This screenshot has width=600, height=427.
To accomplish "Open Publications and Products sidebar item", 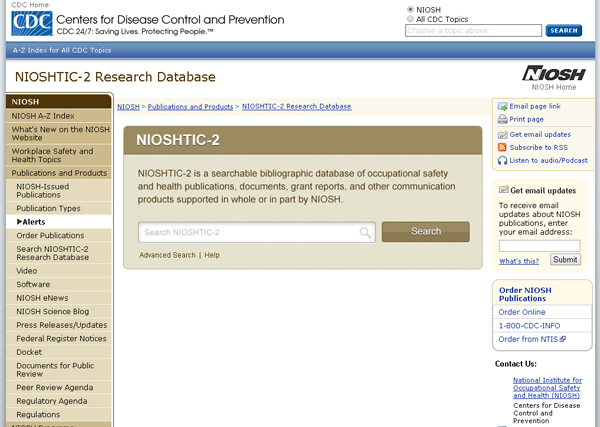I will coord(59,173).
